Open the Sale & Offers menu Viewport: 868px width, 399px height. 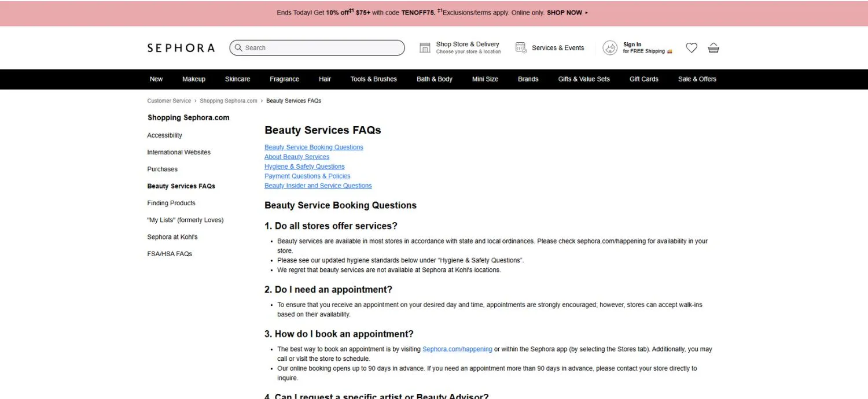point(697,79)
